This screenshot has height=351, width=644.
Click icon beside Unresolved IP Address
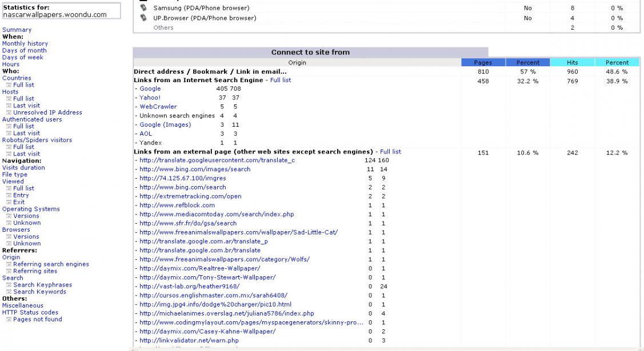(x=9, y=112)
